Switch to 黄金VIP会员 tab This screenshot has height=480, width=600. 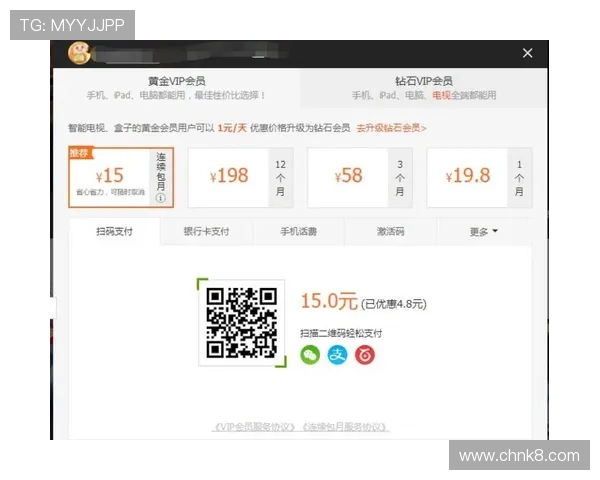(176, 88)
